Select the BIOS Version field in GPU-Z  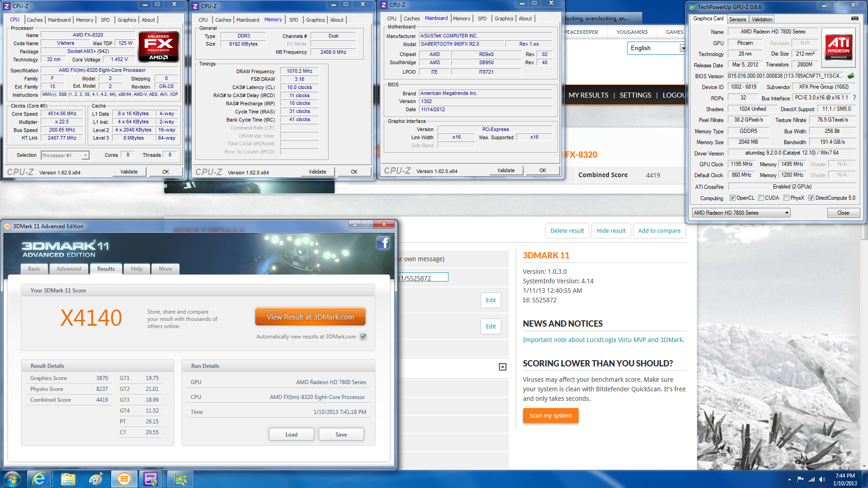[x=787, y=76]
